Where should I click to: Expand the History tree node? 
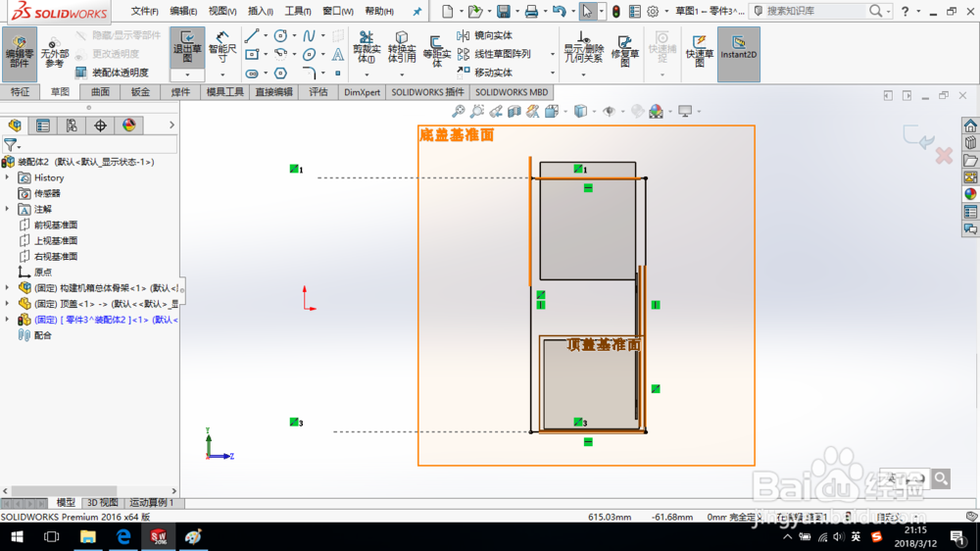click(7, 177)
